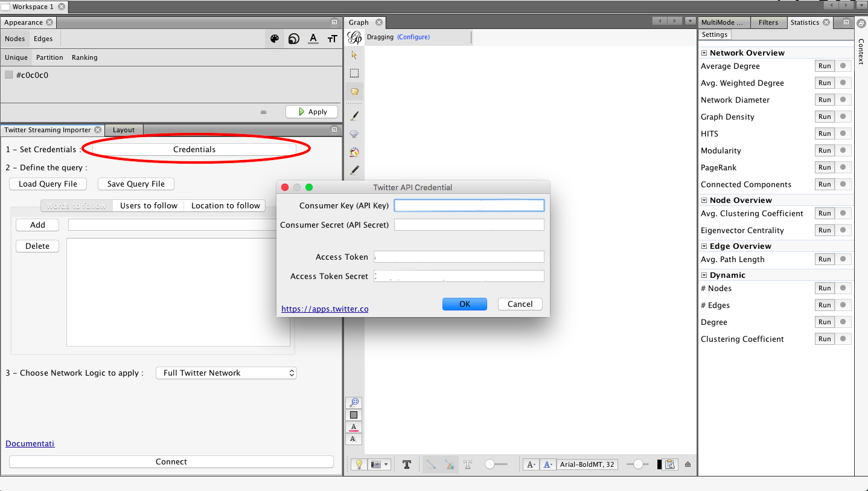The height and width of the screenshot is (491, 868).
Task: Close the Twitter Streaming Importer tab
Action: pos(98,130)
